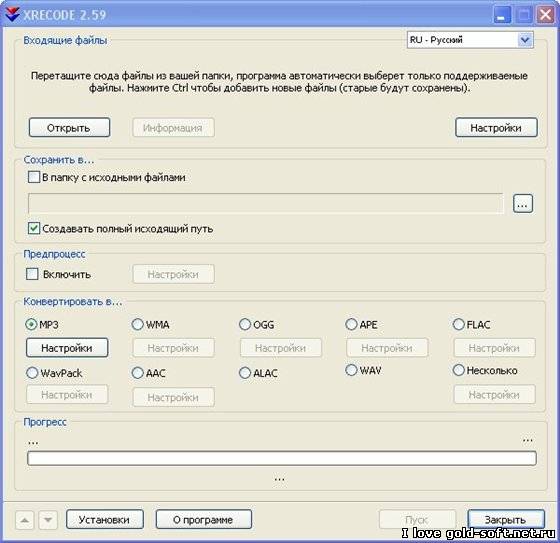The height and width of the screenshot is (543, 560).
Task: Click 'Настройки' under WMA
Action: coord(173,348)
